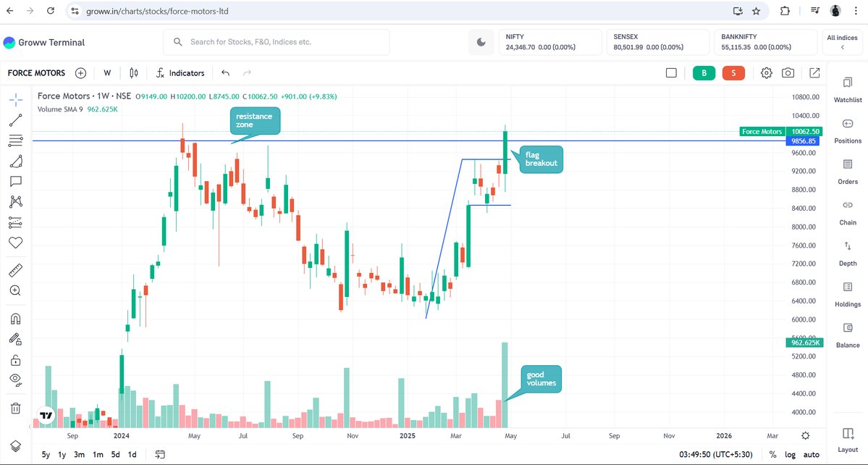This screenshot has height=465, width=868.
Task: Set chart range to 1m
Action: tap(98, 454)
